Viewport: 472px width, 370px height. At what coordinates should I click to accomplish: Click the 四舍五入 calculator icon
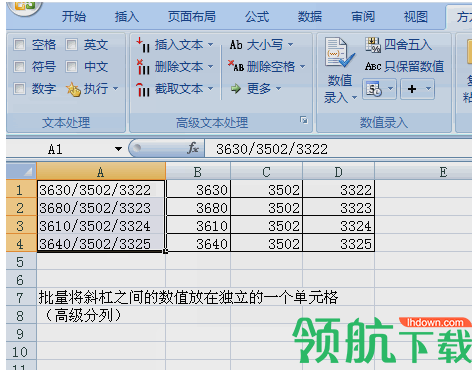pos(373,45)
